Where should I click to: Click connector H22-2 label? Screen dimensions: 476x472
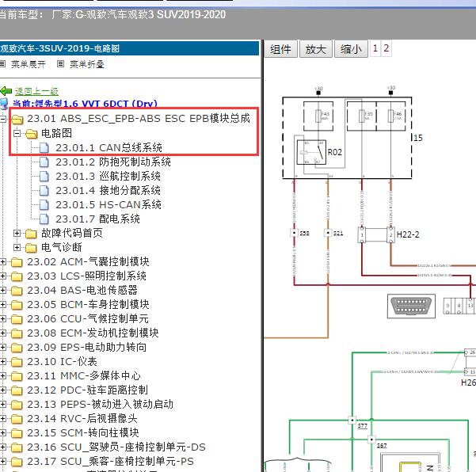408,234
